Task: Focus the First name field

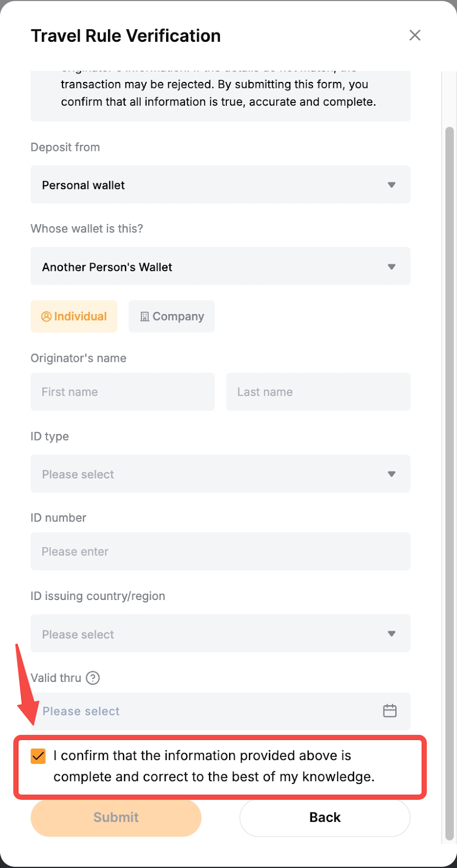Action: click(123, 392)
